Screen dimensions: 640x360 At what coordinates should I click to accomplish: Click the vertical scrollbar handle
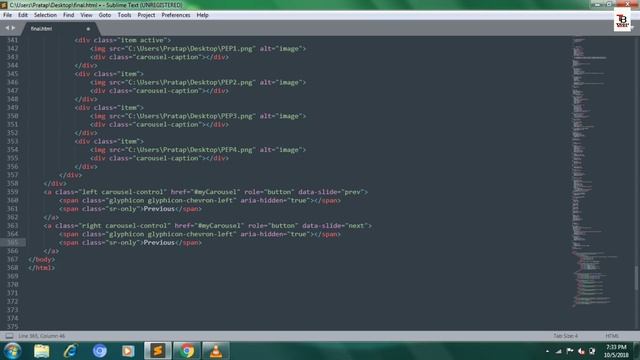(x=637, y=278)
